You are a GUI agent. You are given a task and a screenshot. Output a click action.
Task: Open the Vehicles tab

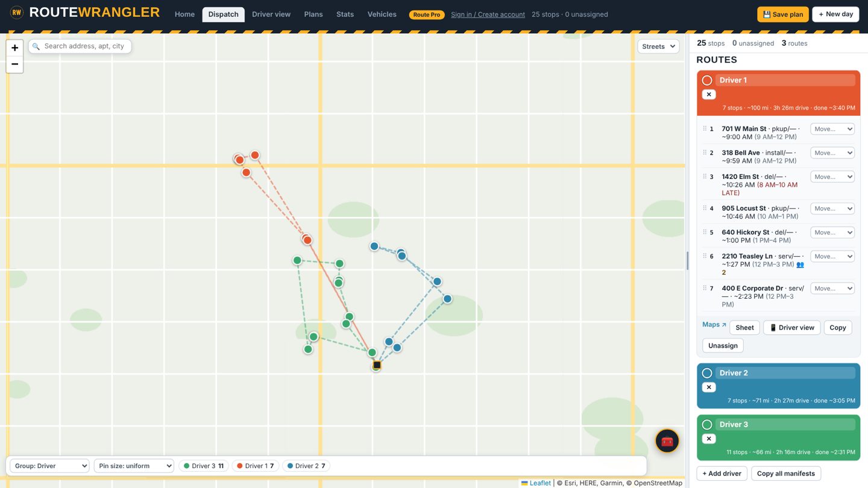(382, 14)
